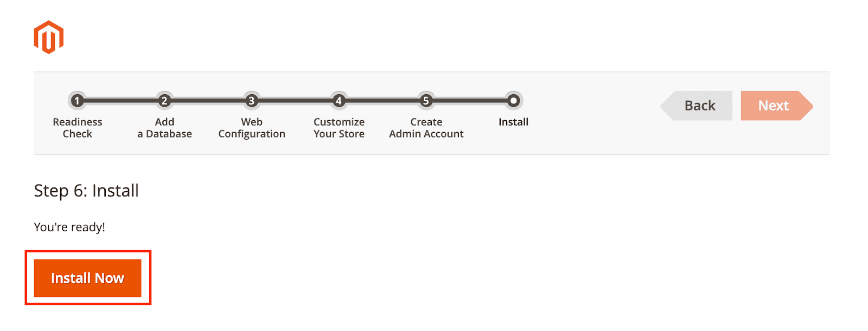Select the current Install step circle
Screen dimensions: 868x331
pyautogui.click(x=513, y=101)
